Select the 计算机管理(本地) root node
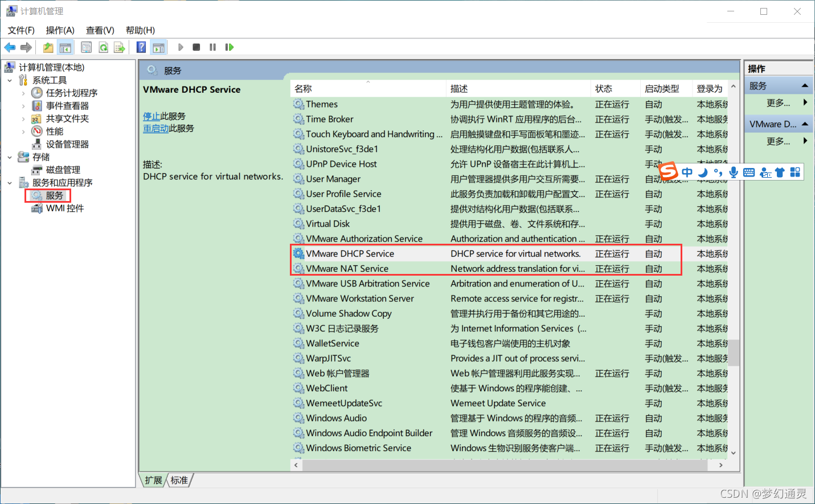815x504 pixels. tap(51, 67)
